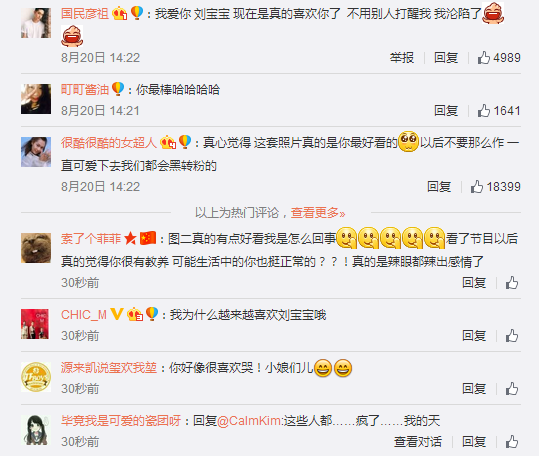Open the @CalmKim mention link
The width and height of the screenshot is (539, 456).
click(x=249, y=421)
